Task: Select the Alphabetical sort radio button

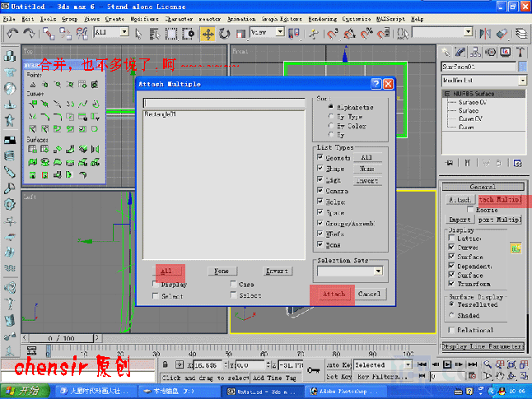Action: [331, 107]
